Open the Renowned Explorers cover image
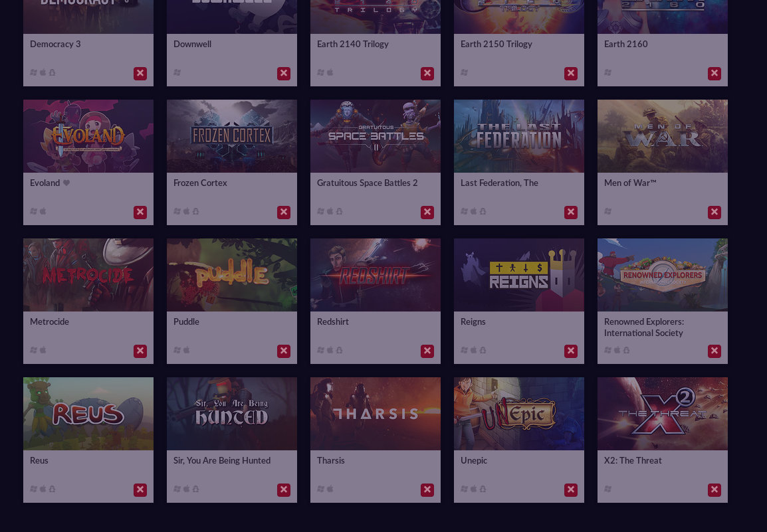Viewport: 767px width, 532px height. point(663,275)
